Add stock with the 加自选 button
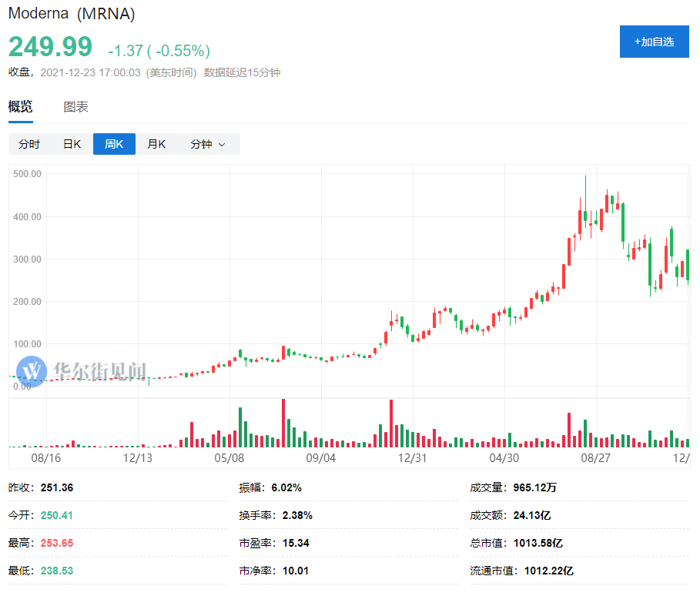Image resolution: width=700 pixels, height=596 pixels. click(x=654, y=42)
